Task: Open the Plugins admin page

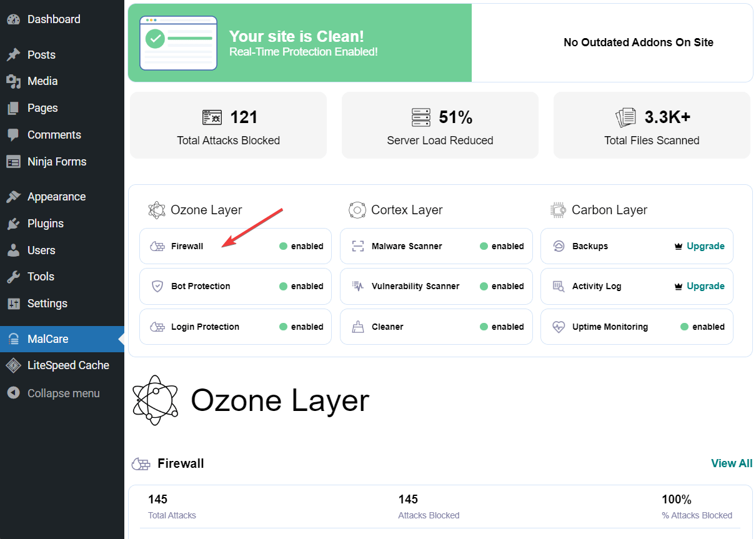Action: [45, 224]
